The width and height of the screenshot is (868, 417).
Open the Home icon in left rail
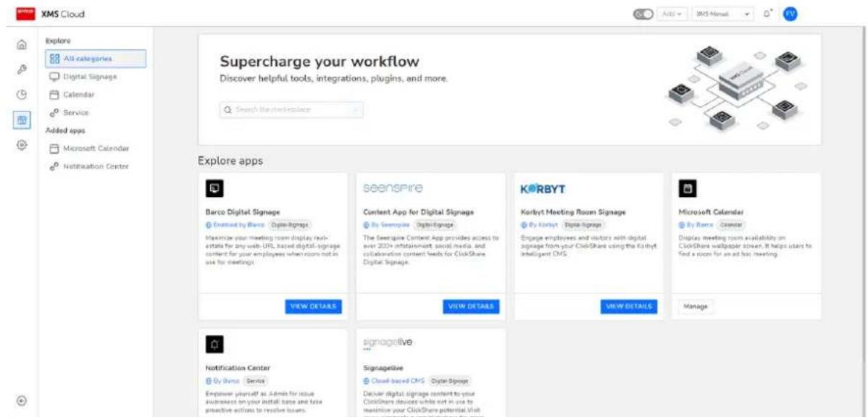(x=22, y=44)
